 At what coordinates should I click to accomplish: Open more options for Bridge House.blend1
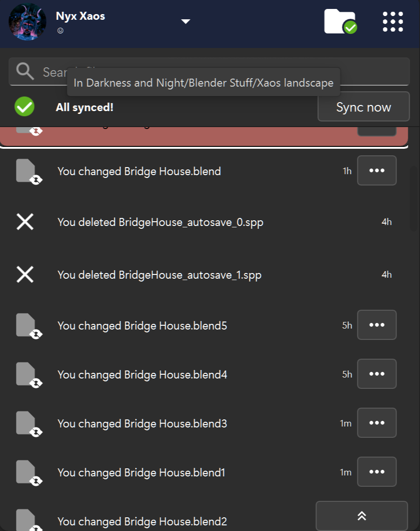point(377,472)
